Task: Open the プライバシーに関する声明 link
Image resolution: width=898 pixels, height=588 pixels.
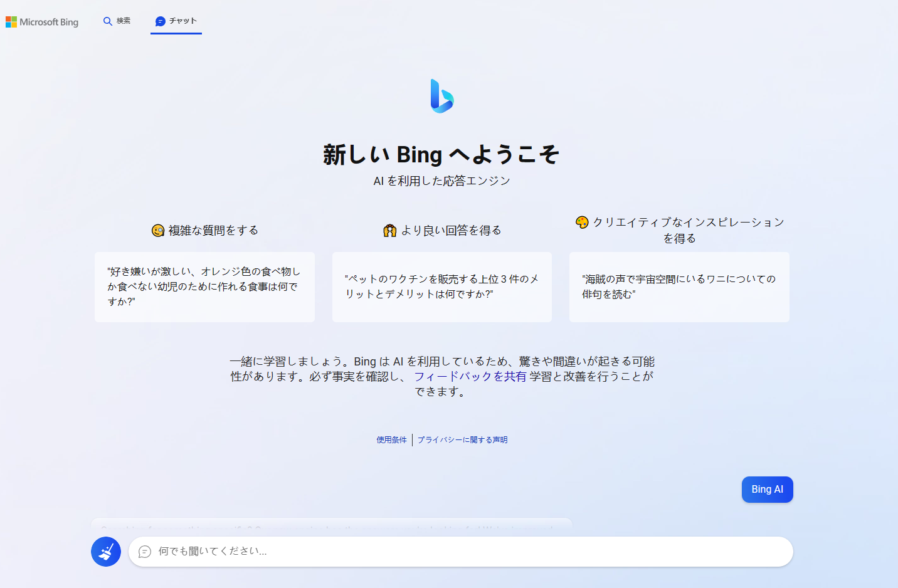Action: [x=462, y=440]
